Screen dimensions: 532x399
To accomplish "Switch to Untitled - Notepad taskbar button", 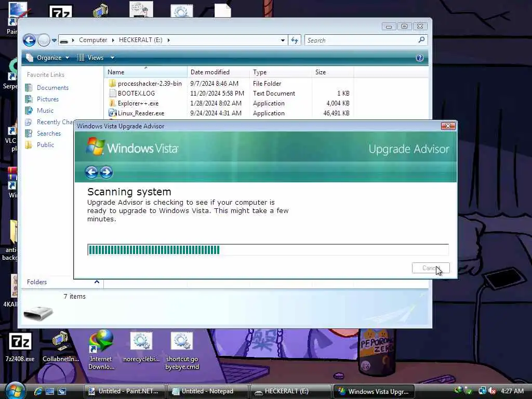I will click(x=207, y=391).
